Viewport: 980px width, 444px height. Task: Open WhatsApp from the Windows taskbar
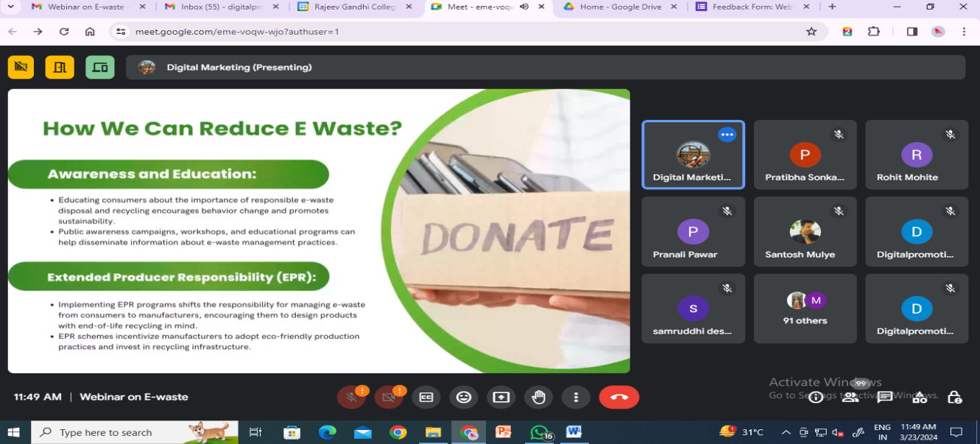pos(540,432)
